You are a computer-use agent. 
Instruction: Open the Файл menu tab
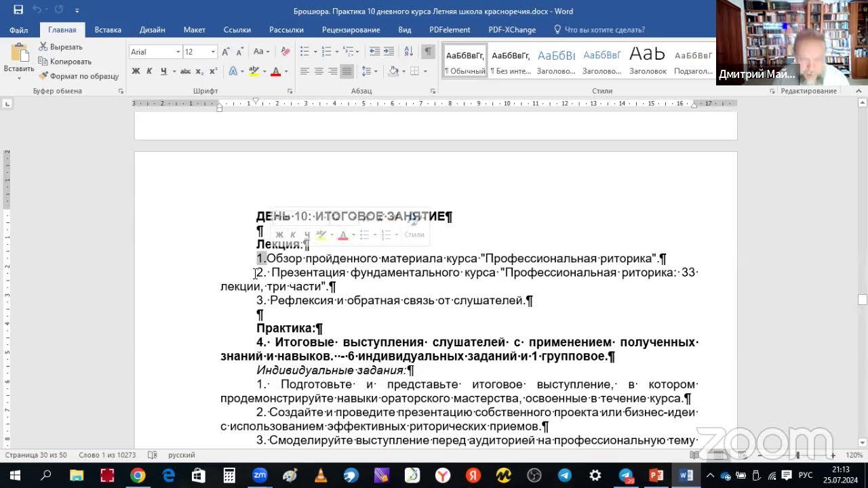pos(18,30)
